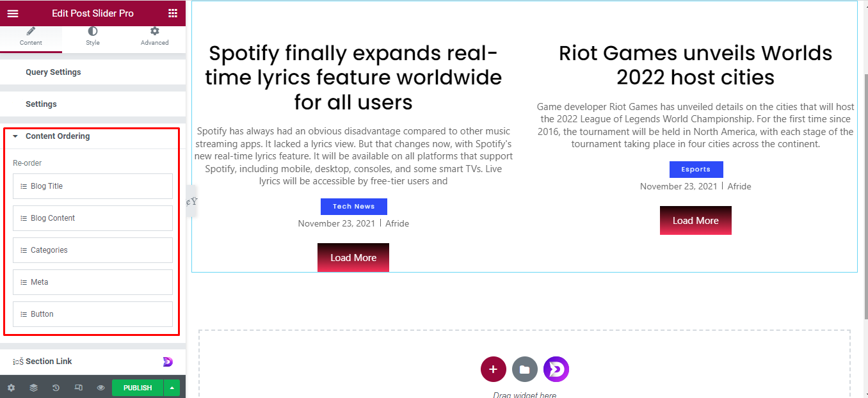Open the Riot Games Worlds 2022 post title
868x398 pixels.
(x=696, y=65)
